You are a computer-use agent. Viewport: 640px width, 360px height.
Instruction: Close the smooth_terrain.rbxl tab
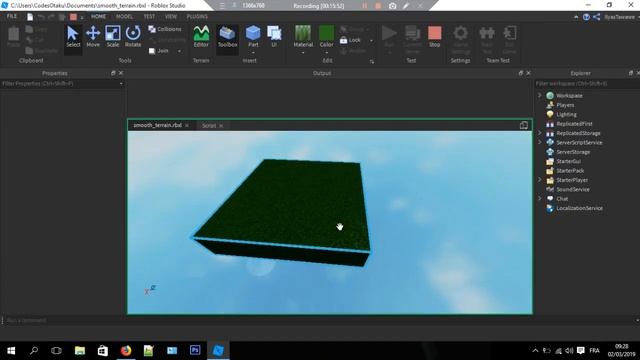tap(187, 125)
